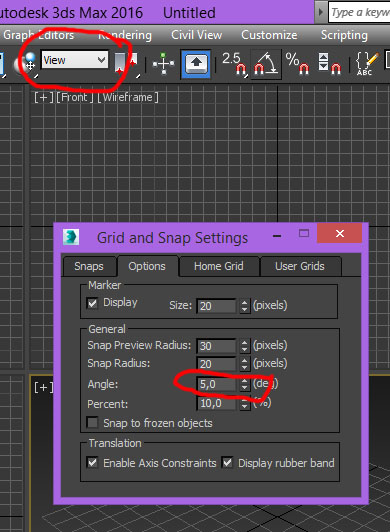Toggle Keyboard Shortcut Override icon
The height and width of the screenshot is (532, 390).
coord(196,64)
